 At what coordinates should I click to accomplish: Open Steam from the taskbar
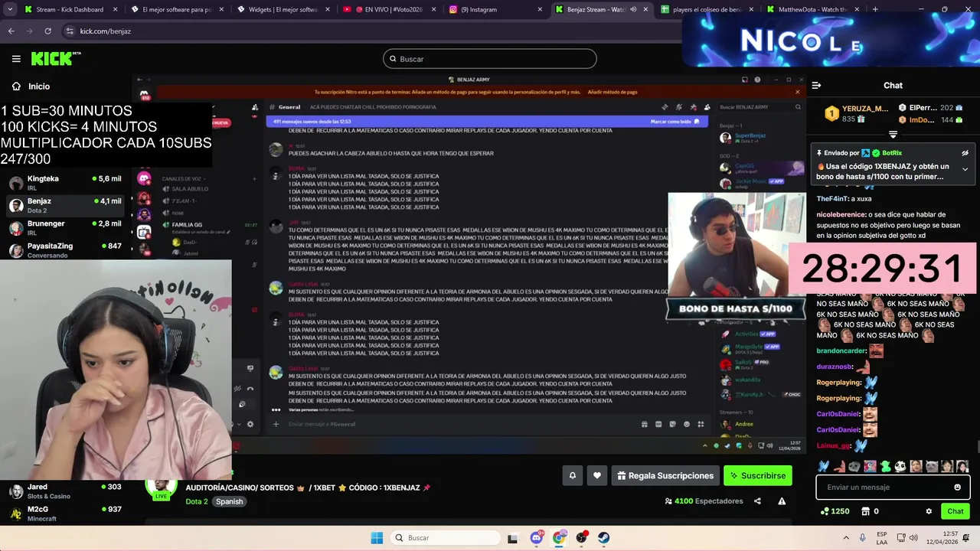603,538
